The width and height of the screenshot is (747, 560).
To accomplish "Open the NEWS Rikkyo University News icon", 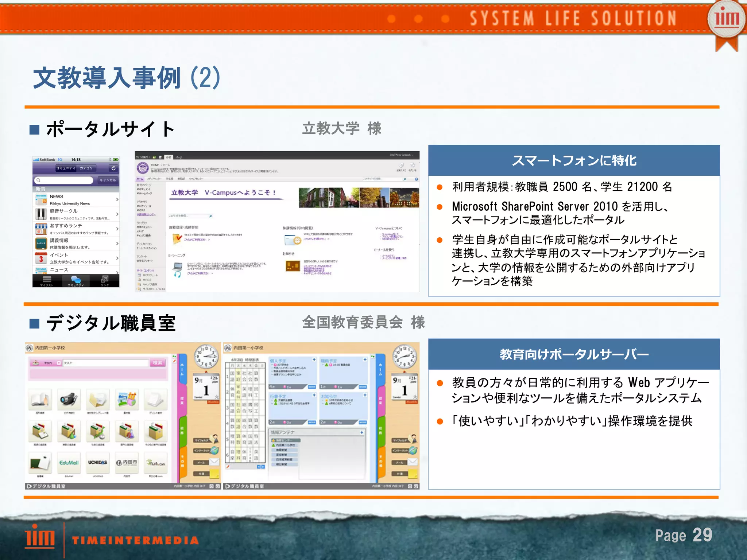I will 41,199.
